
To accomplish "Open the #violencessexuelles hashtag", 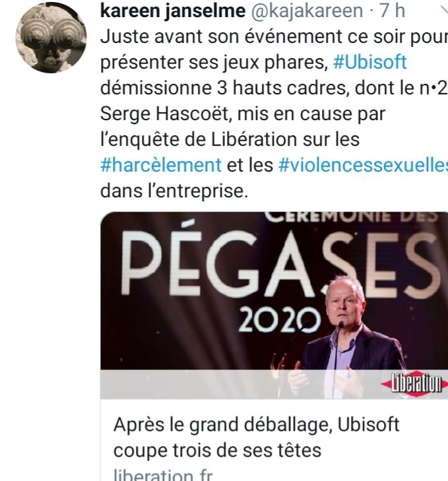I will [x=363, y=165].
